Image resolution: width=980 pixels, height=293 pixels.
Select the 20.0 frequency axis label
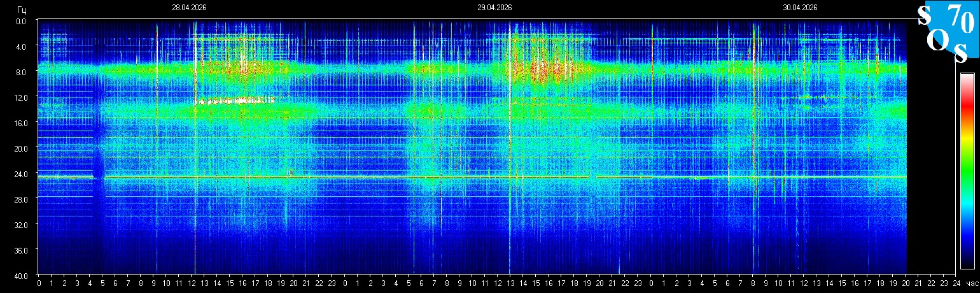20,148
